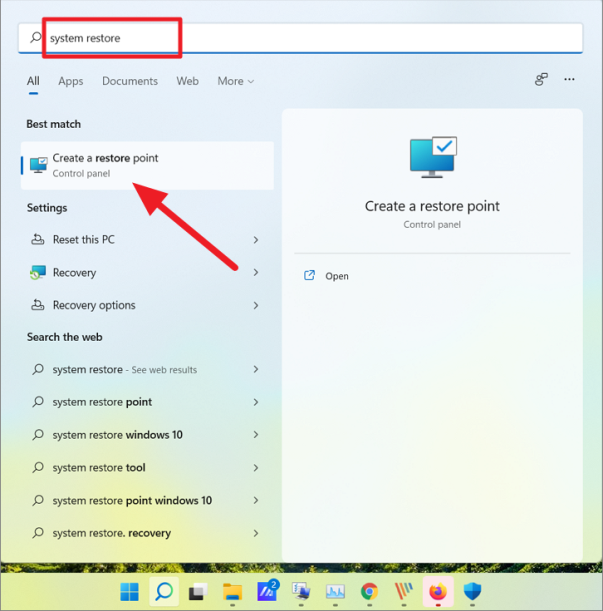Expand chevron for 'system restore. recovery'
This screenshot has height=611, width=603.
pyautogui.click(x=256, y=533)
